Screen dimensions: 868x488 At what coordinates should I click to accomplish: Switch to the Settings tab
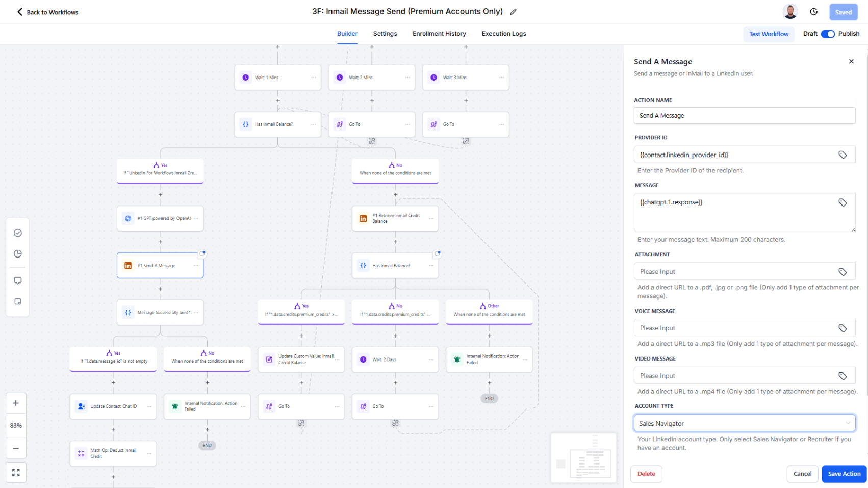coord(385,34)
